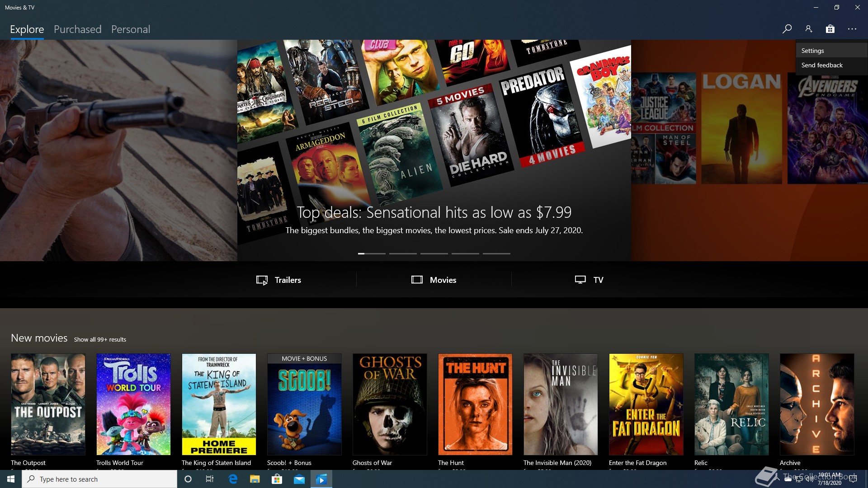Click 'Enter the Fat Dragon' title text

(637, 463)
